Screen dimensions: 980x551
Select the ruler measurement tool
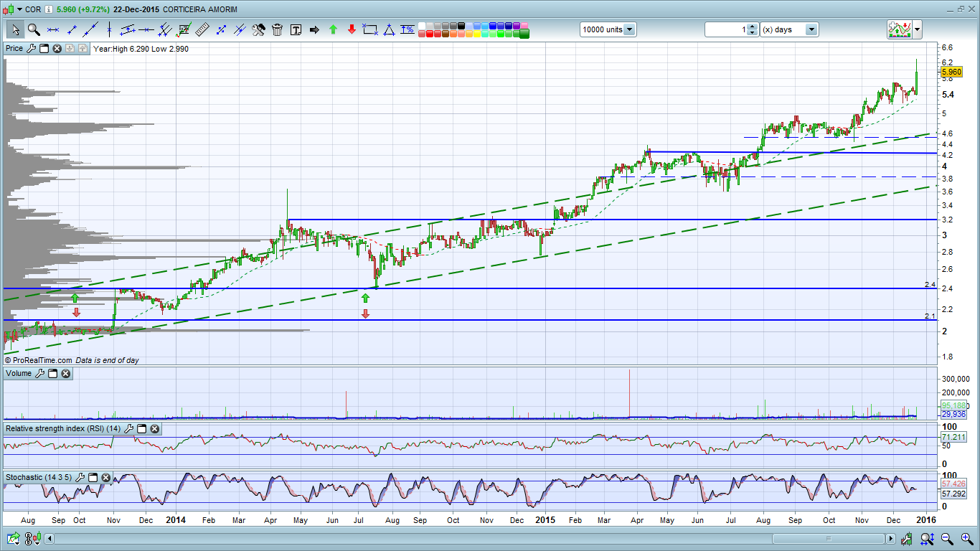pos(202,29)
